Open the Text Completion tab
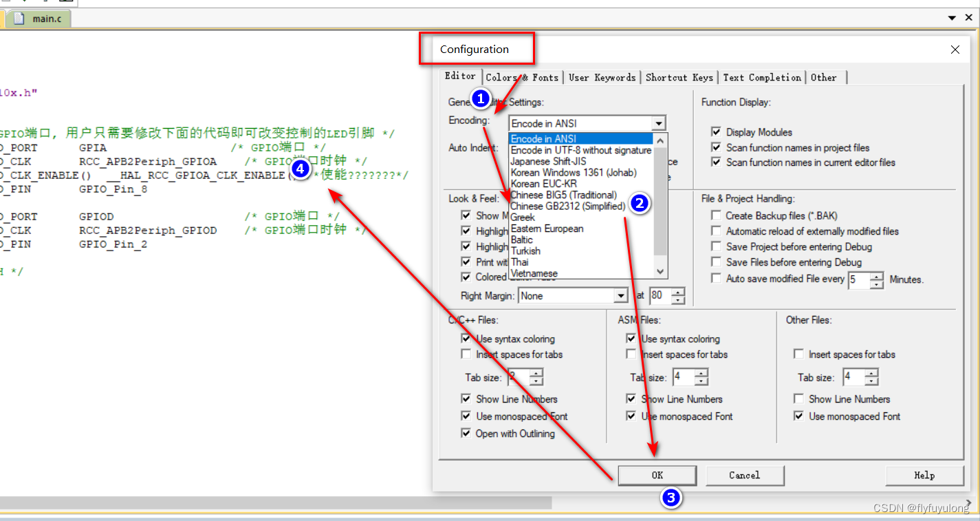Screen dimensions: 980x521 [762, 78]
